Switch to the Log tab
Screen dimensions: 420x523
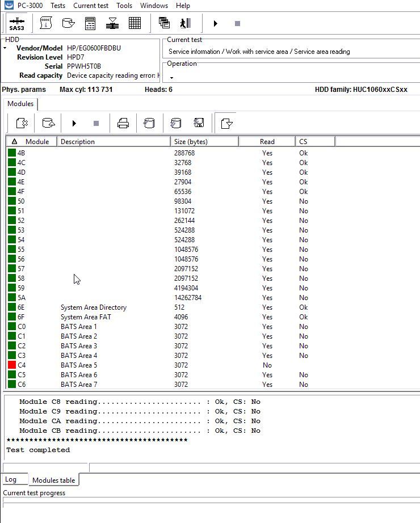(11, 480)
